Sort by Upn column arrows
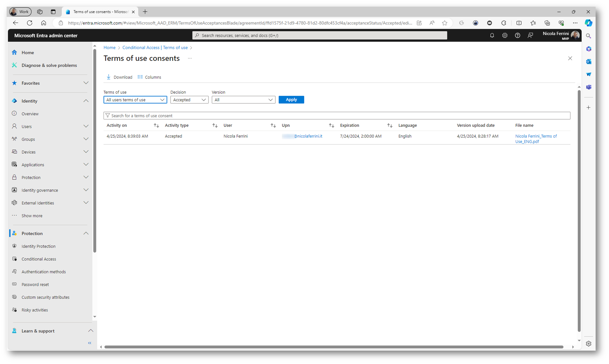This screenshot has height=364, width=609. click(331, 125)
